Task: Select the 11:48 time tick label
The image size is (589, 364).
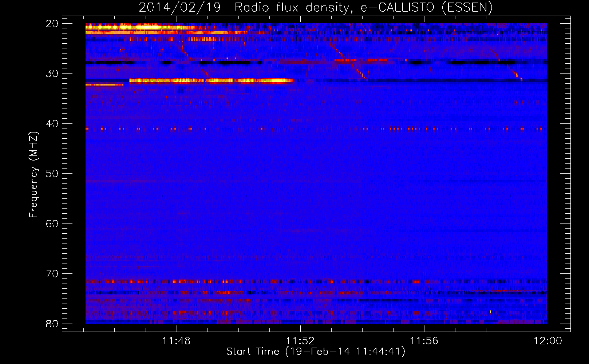Action: pyautogui.click(x=177, y=341)
